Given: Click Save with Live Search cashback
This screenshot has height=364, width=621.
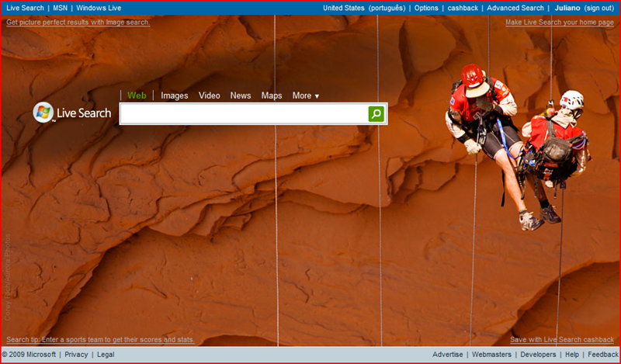Looking at the screenshot, I should point(562,339).
